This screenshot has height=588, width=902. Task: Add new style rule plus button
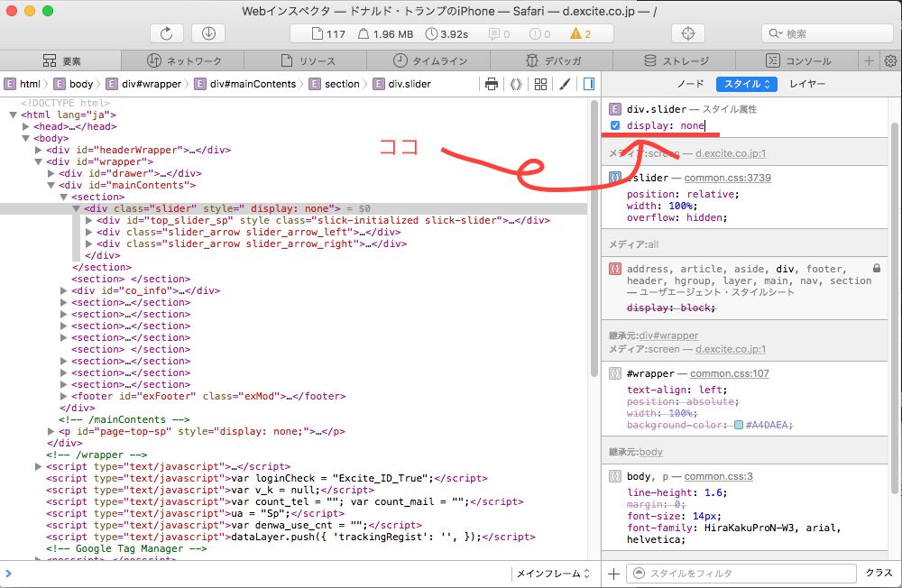[613, 574]
